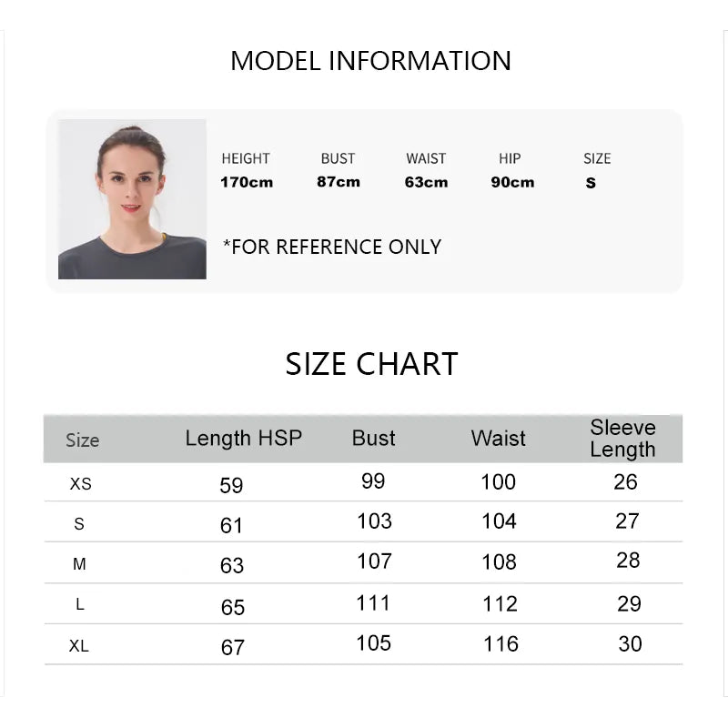Click bust value 111 in the L row
Image resolution: width=728 pixels, height=728 pixels.
coord(373,603)
